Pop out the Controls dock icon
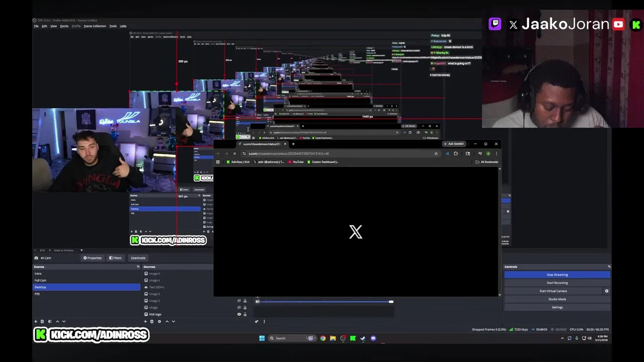 pos(609,267)
